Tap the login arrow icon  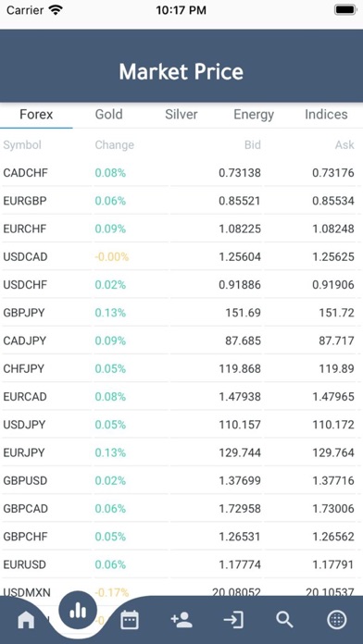click(233, 619)
